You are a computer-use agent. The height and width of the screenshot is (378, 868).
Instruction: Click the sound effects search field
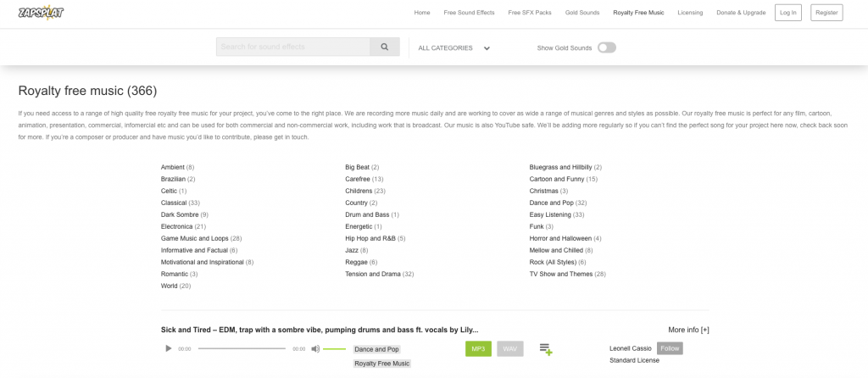tap(292, 47)
